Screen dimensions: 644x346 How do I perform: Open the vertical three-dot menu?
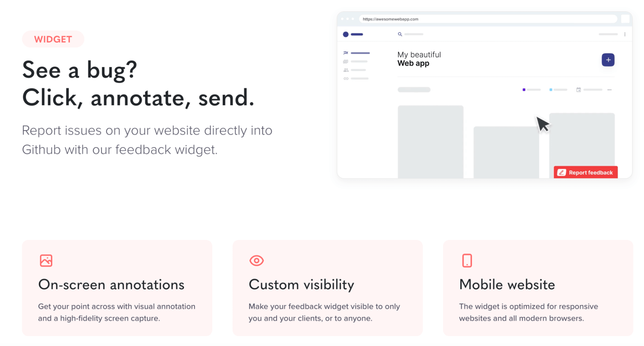[x=625, y=34]
